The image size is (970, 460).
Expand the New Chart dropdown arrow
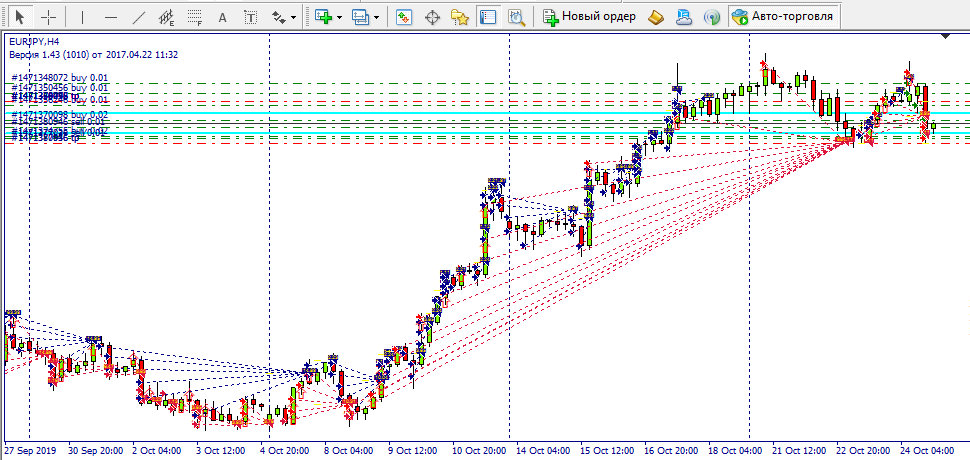tap(340, 17)
